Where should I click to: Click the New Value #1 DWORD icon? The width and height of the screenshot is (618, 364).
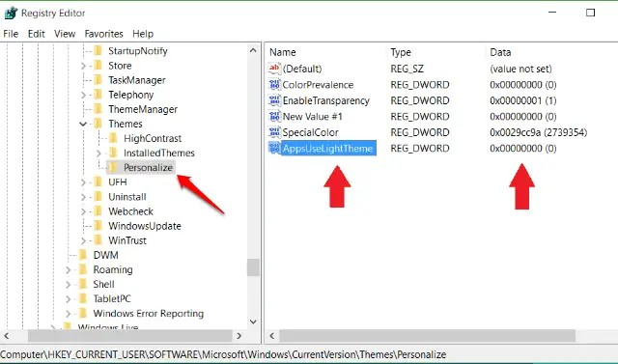coord(274,116)
